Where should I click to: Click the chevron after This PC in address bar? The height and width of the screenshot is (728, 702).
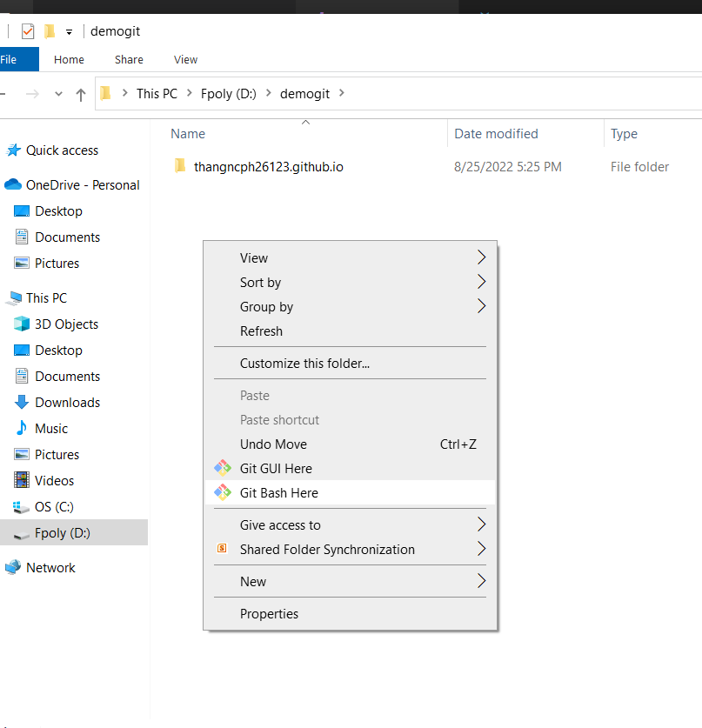189,93
